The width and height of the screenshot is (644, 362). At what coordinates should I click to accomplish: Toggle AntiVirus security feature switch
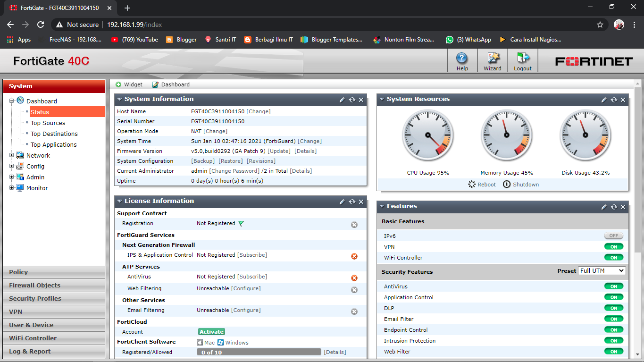coord(614,286)
